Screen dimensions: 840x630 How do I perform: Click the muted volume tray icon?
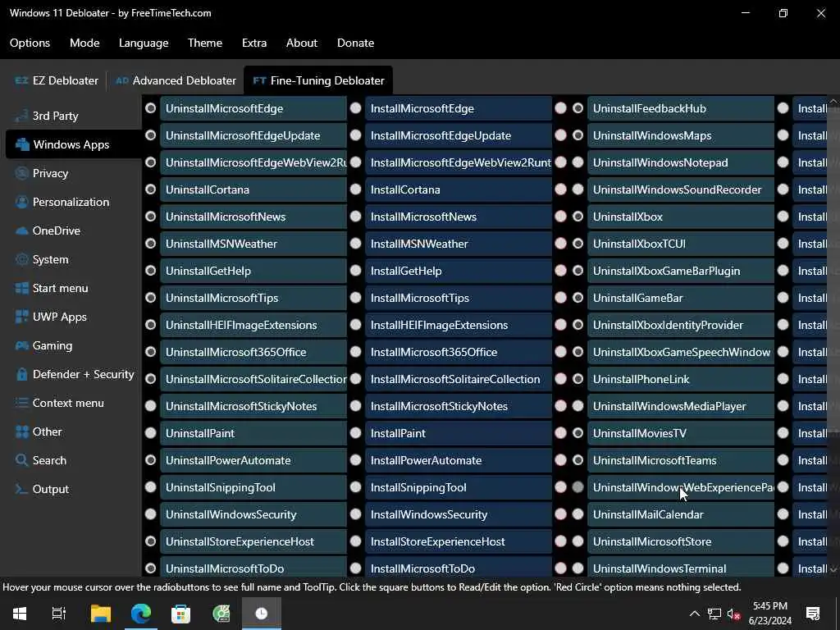pyautogui.click(x=733, y=614)
